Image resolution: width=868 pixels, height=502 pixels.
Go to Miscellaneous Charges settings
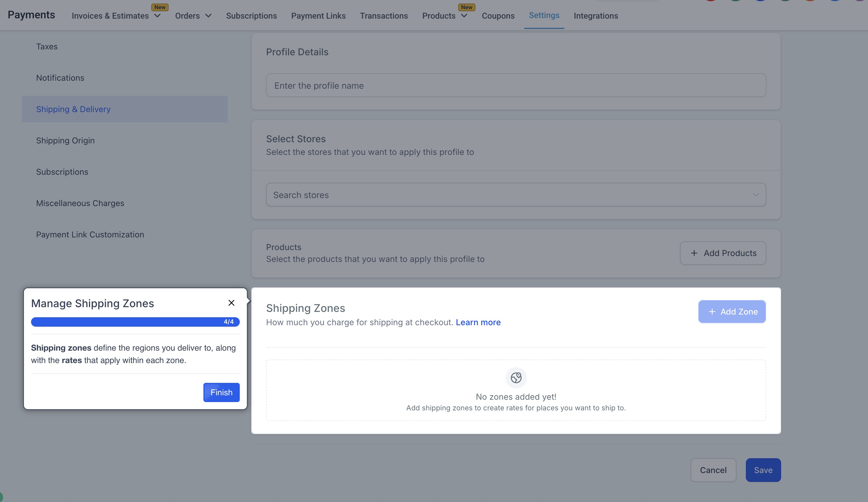(80, 203)
